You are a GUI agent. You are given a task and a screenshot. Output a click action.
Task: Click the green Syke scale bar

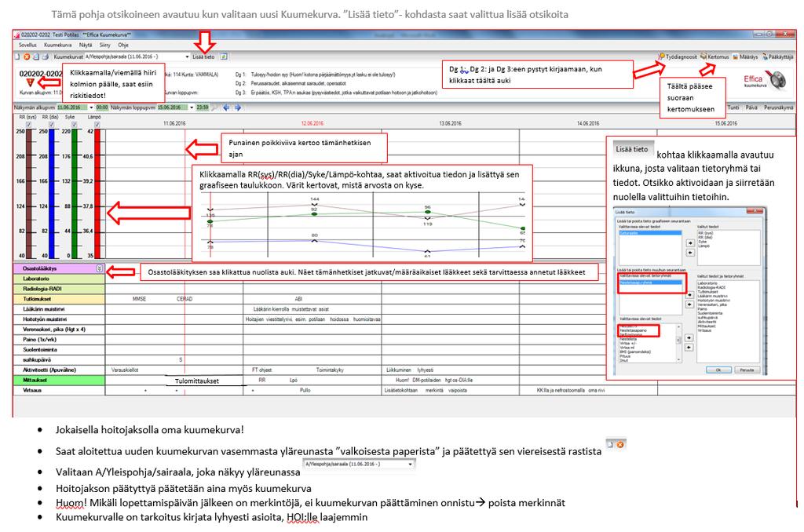point(75,194)
